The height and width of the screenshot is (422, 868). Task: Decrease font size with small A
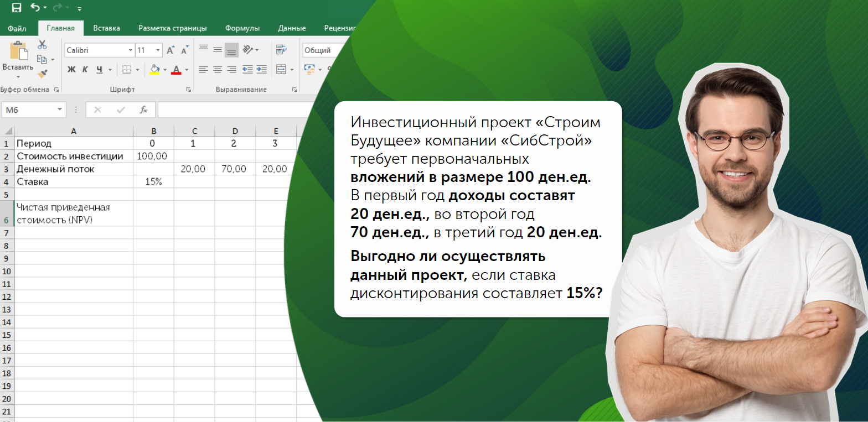(184, 50)
